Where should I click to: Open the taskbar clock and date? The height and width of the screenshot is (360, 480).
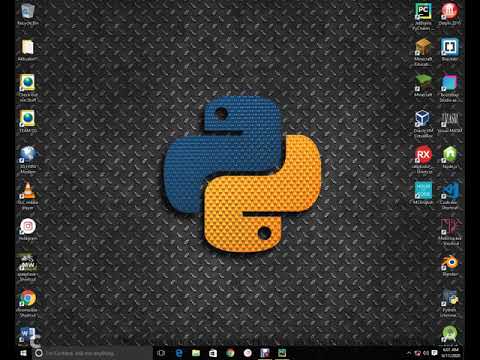click(451, 353)
